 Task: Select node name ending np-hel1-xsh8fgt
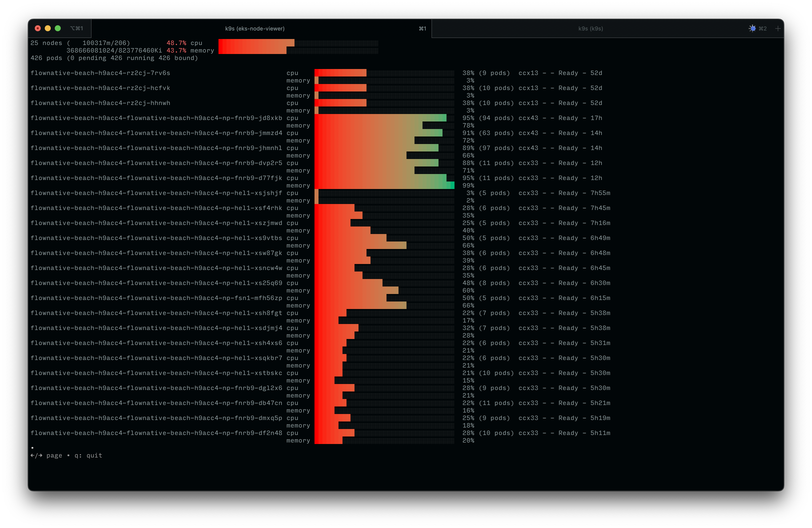(156, 313)
